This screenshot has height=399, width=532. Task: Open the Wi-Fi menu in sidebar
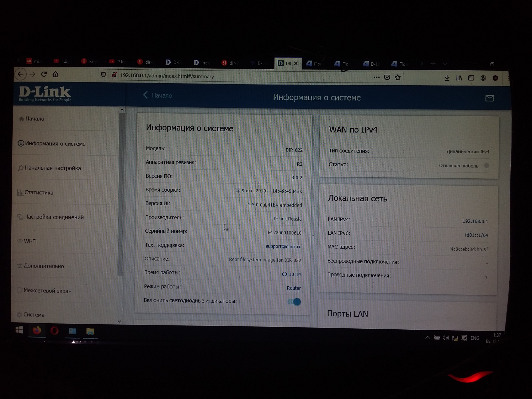30,241
